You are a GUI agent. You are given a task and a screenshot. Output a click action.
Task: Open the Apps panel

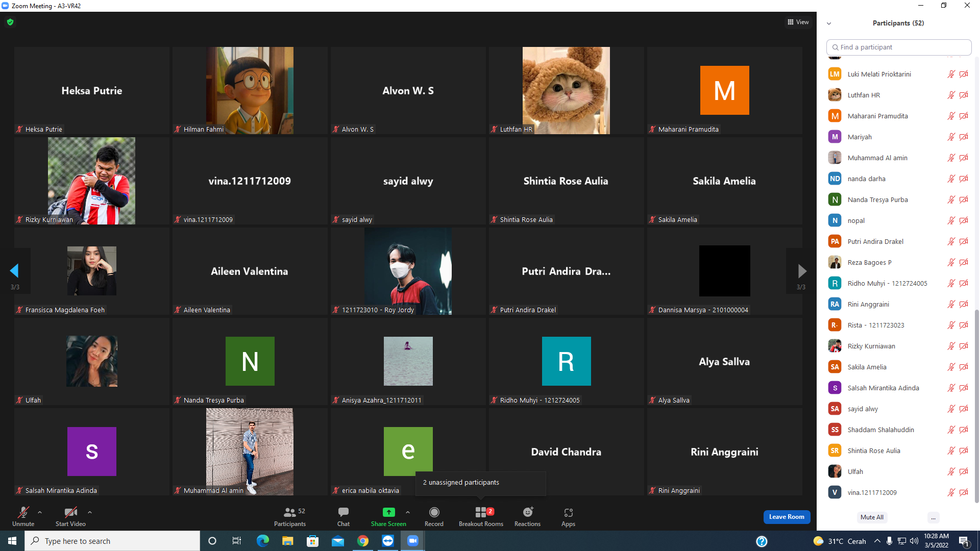pyautogui.click(x=568, y=516)
